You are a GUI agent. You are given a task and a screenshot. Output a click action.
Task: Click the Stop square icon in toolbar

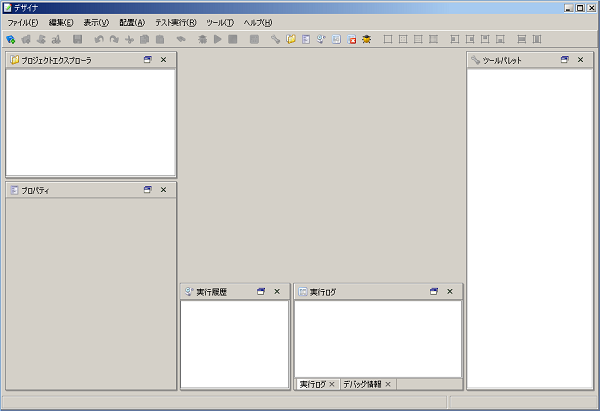click(x=232, y=39)
